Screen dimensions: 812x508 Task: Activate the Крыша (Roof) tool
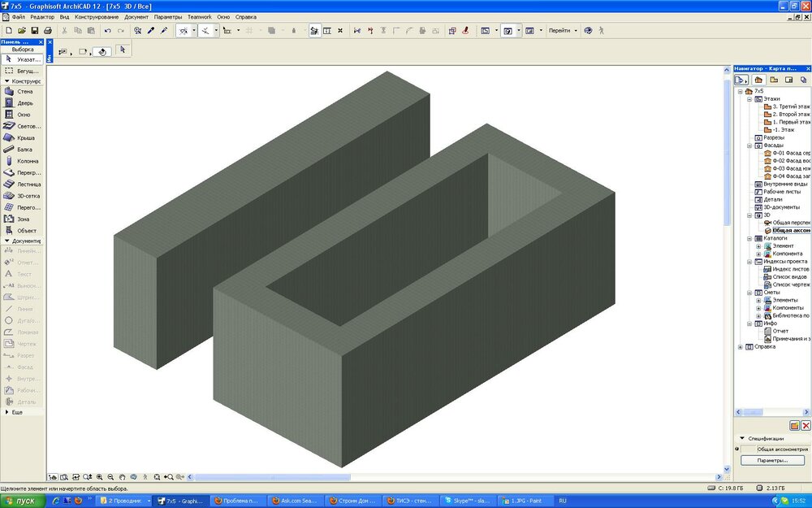point(24,138)
